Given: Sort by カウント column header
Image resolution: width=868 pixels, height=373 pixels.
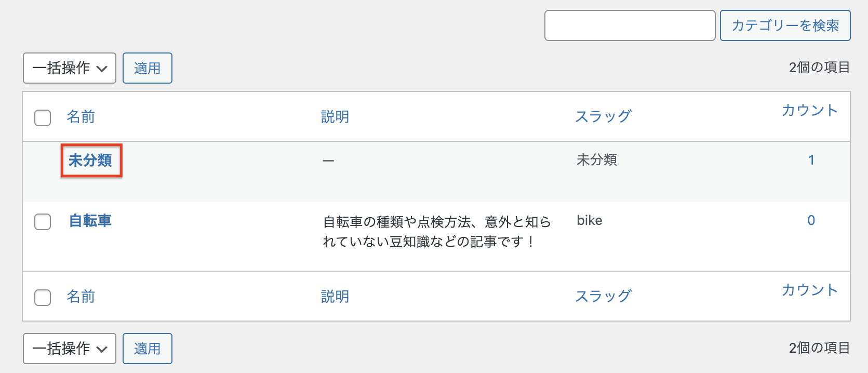Looking at the screenshot, I should pos(809,111).
